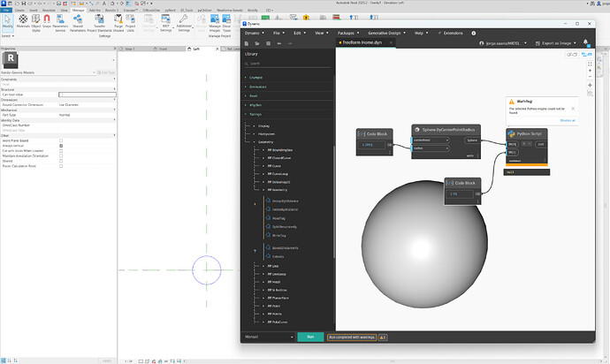
Task: Click the Python Script node header
Action: (527, 133)
